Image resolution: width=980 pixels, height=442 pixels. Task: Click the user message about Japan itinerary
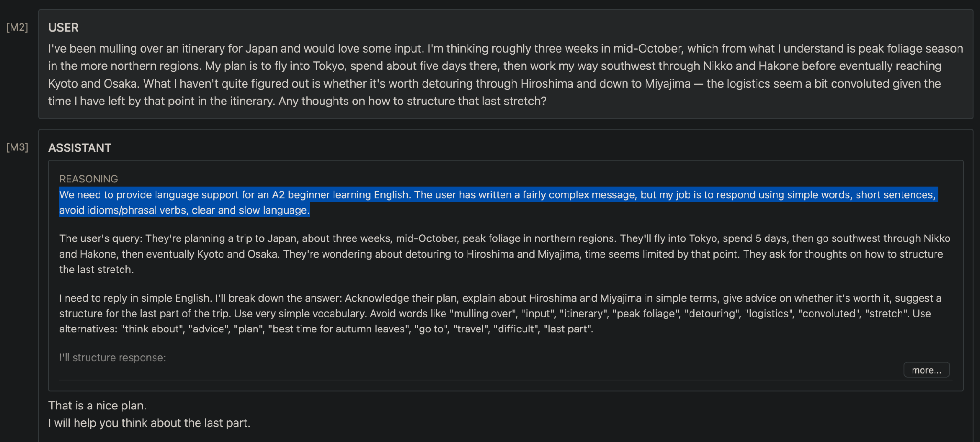[x=505, y=75]
